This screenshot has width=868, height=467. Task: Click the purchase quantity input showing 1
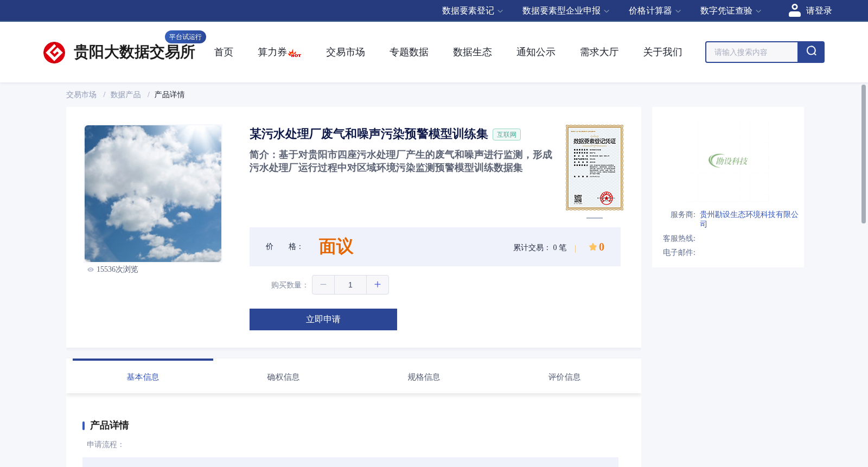pyautogui.click(x=350, y=285)
